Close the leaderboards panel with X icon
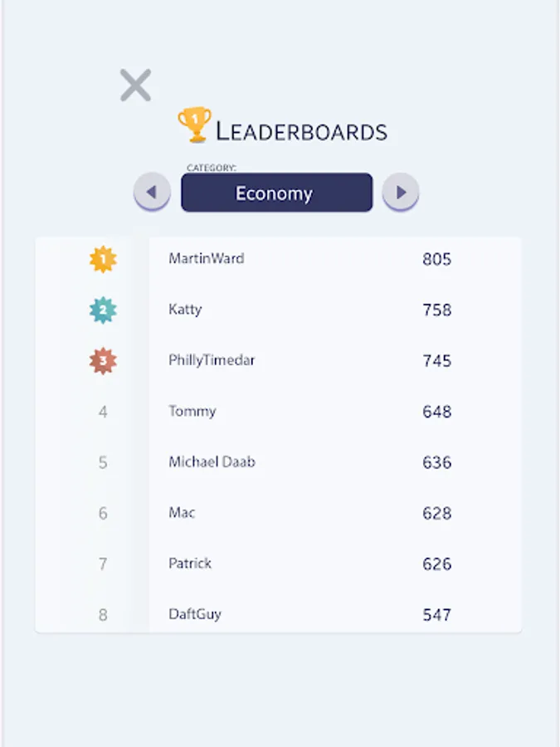 pos(136,85)
